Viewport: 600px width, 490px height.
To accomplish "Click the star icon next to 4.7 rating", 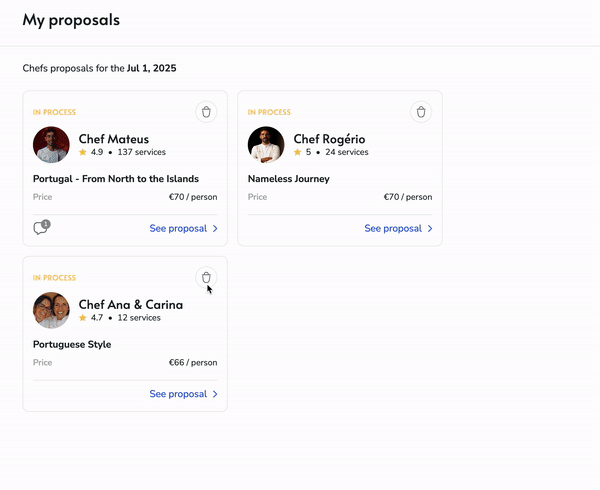I will (83, 318).
